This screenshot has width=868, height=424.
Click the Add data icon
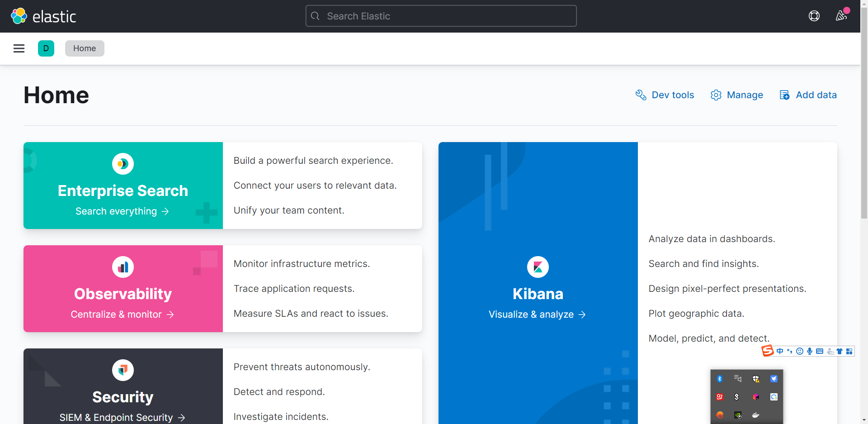point(785,95)
